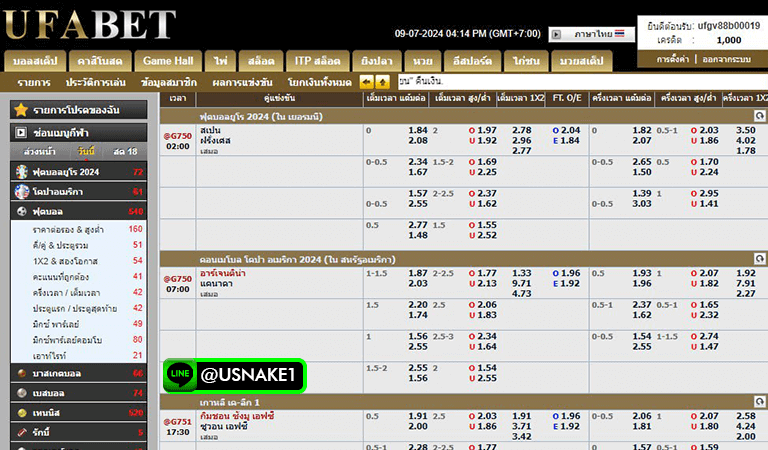Open the มวยสเต็ป main tab
This screenshot has height=450, width=768.
coord(581,61)
